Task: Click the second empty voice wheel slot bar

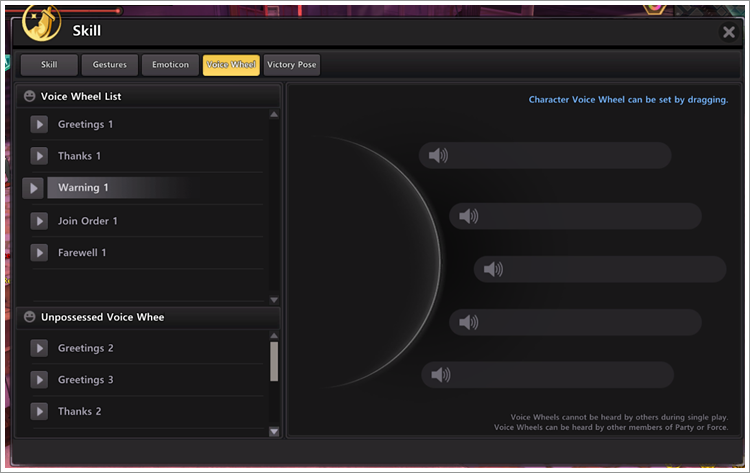Action: [x=575, y=216]
